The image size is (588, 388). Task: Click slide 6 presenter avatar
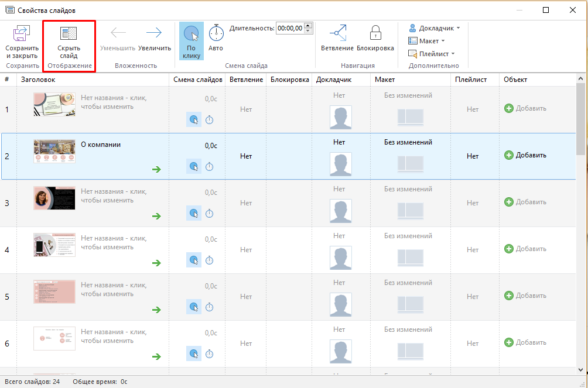click(341, 352)
